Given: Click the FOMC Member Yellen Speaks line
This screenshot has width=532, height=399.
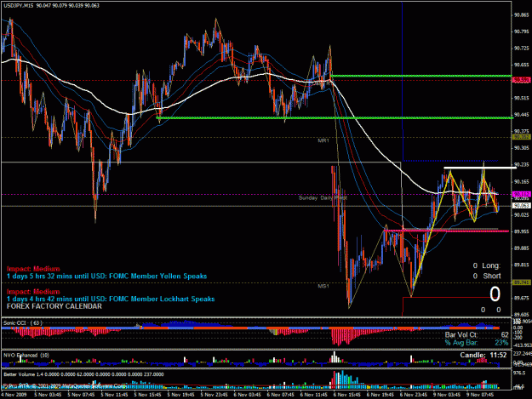Looking at the screenshot, I should click(x=106, y=276).
